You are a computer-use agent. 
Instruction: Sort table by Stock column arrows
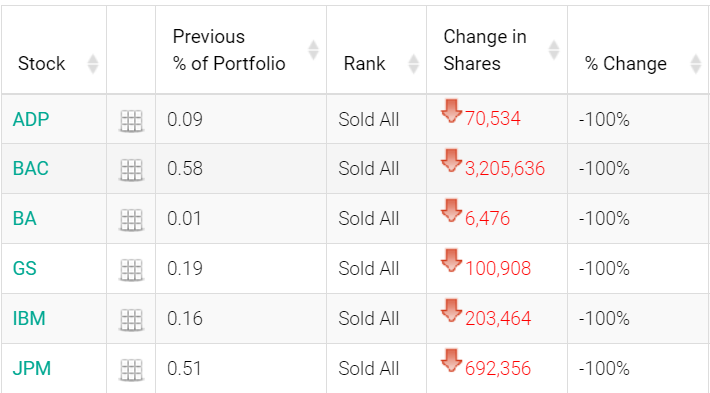[93, 64]
